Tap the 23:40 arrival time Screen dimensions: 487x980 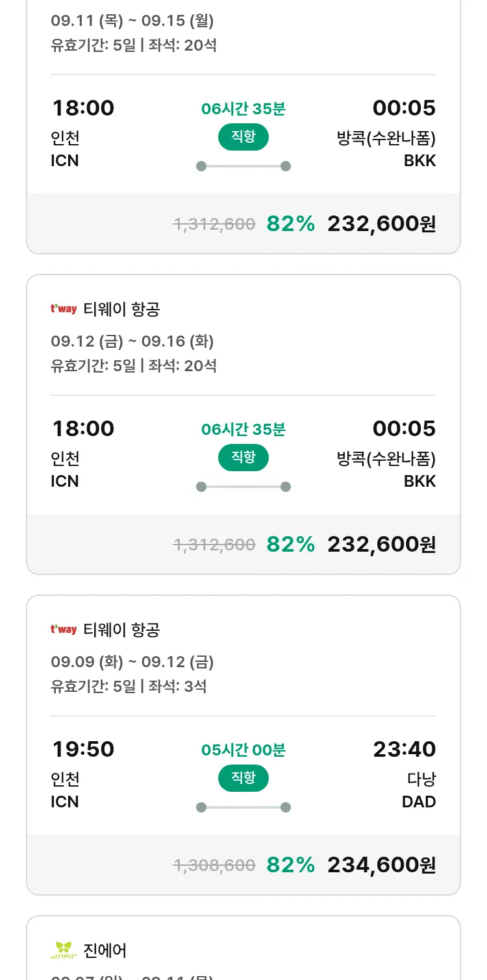[404, 749]
